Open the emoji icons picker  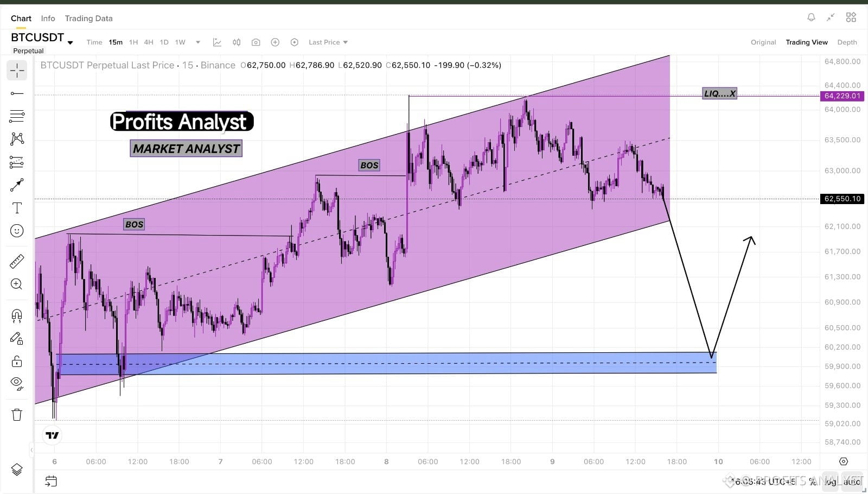click(x=17, y=231)
